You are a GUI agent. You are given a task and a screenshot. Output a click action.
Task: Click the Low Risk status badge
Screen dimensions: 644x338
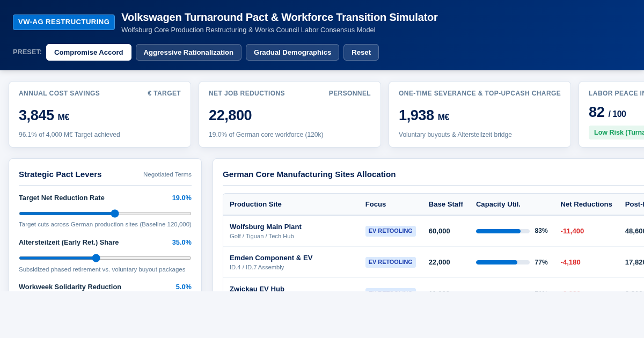[617, 133]
